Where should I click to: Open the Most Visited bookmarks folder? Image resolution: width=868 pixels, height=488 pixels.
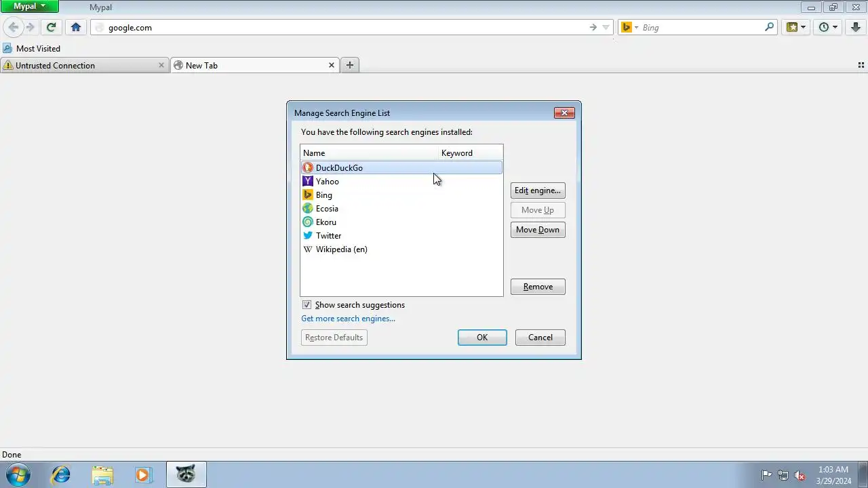coord(31,49)
